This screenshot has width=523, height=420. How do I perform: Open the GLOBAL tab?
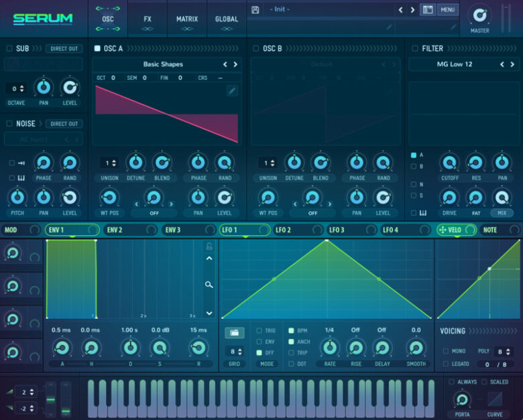[227, 19]
